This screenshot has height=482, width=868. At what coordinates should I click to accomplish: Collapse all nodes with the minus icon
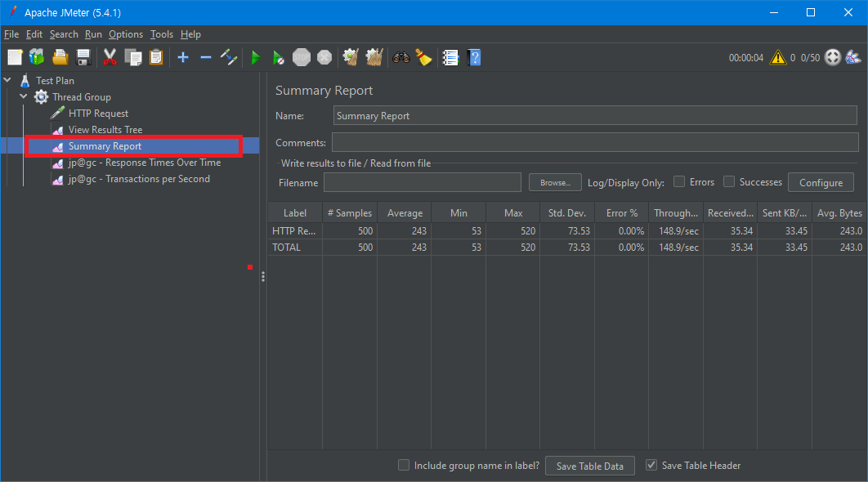pos(206,57)
